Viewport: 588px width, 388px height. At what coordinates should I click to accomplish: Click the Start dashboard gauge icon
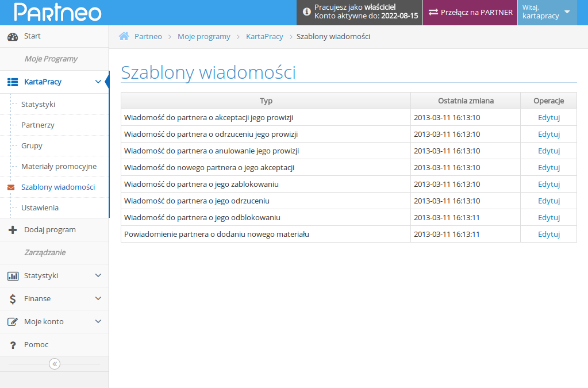pos(13,36)
